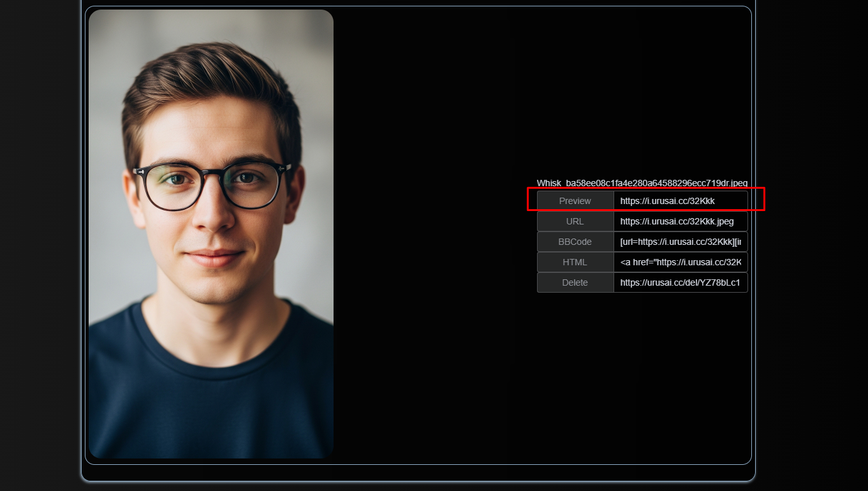Click the URL label button
The width and height of the screenshot is (868, 491).
[x=574, y=221]
